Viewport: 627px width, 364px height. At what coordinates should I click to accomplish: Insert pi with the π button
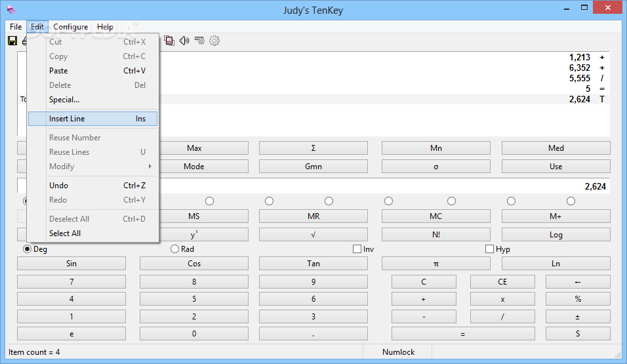point(436,264)
